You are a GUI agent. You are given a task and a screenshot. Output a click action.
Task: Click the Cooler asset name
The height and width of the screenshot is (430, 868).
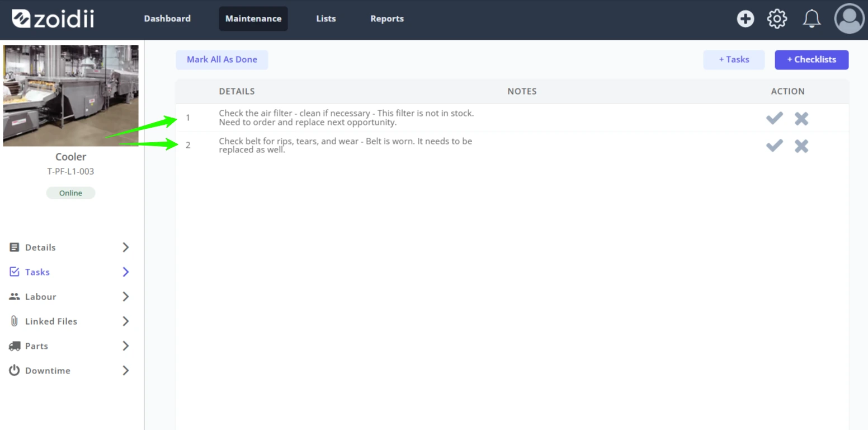pos(70,157)
